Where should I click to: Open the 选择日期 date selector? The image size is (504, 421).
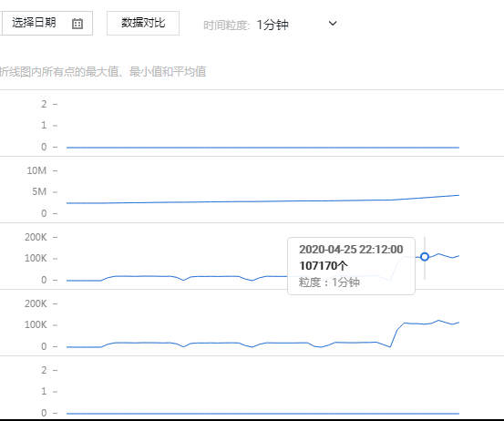point(47,23)
